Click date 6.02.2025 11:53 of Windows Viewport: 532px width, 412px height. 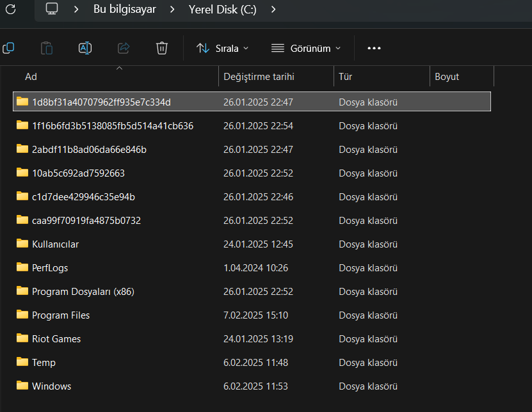coord(256,386)
